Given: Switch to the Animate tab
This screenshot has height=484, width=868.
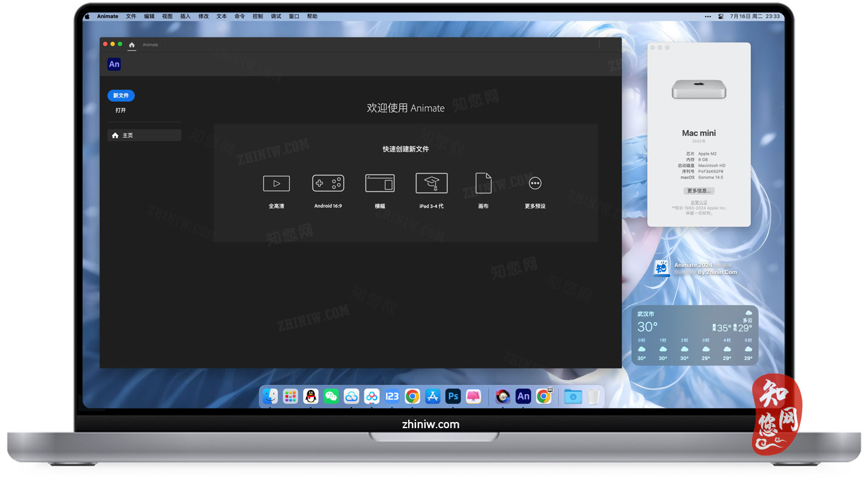Looking at the screenshot, I should point(151,44).
